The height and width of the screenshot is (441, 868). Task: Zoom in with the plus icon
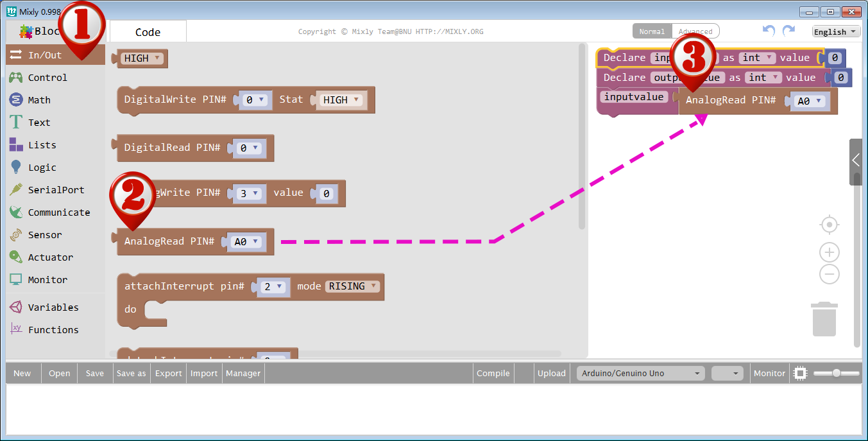click(x=830, y=252)
